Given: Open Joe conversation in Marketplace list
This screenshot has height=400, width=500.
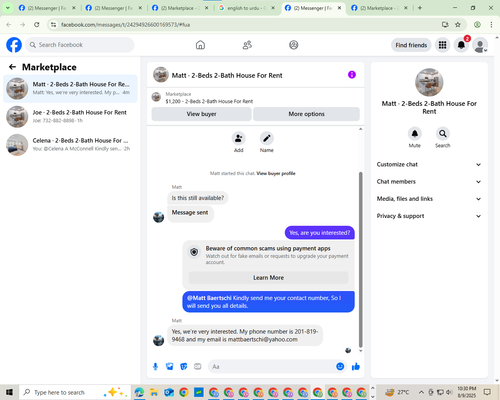Looking at the screenshot, I should coord(70,117).
